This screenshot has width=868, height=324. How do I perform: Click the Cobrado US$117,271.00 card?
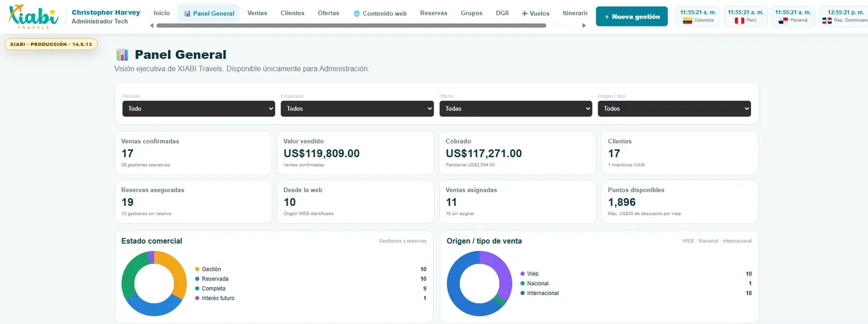click(x=517, y=153)
